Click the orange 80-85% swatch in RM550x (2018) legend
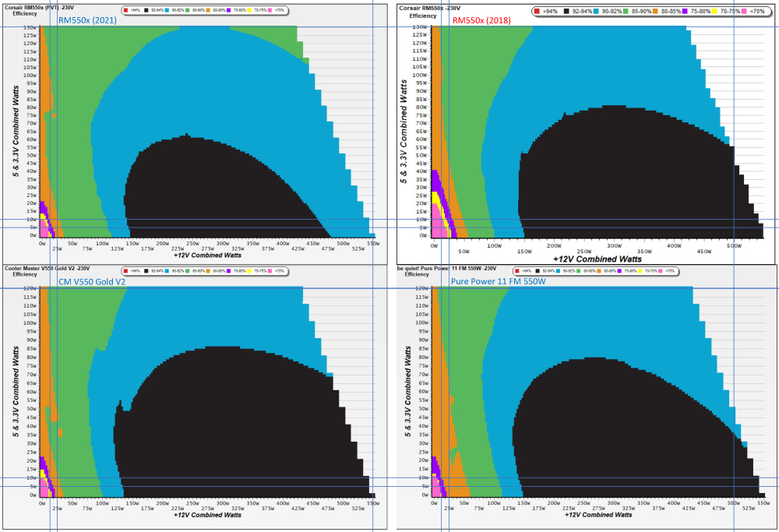The height and width of the screenshot is (532, 779). click(655, 11)
